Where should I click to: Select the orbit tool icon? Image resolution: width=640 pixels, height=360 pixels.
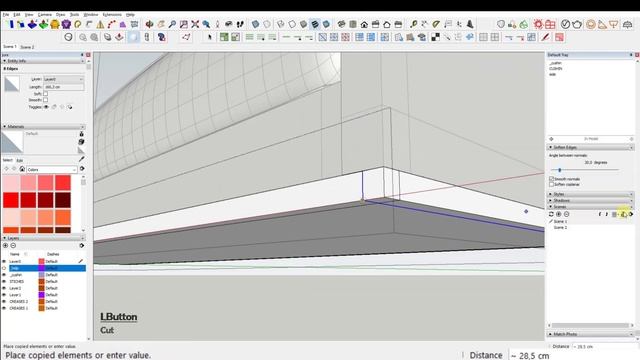point(149,24)
